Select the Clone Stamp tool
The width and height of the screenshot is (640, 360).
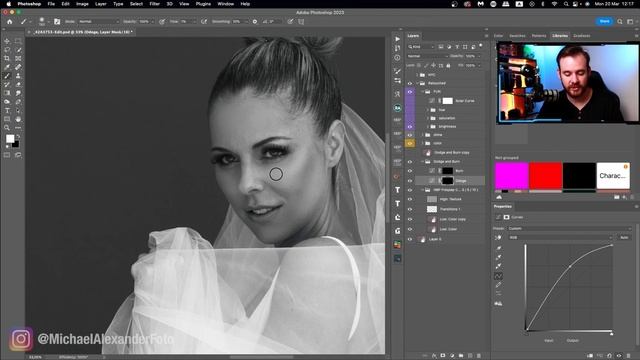18,76
